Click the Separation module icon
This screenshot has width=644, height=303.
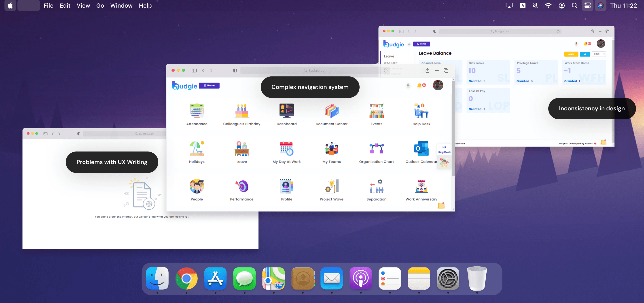[376, 186]
